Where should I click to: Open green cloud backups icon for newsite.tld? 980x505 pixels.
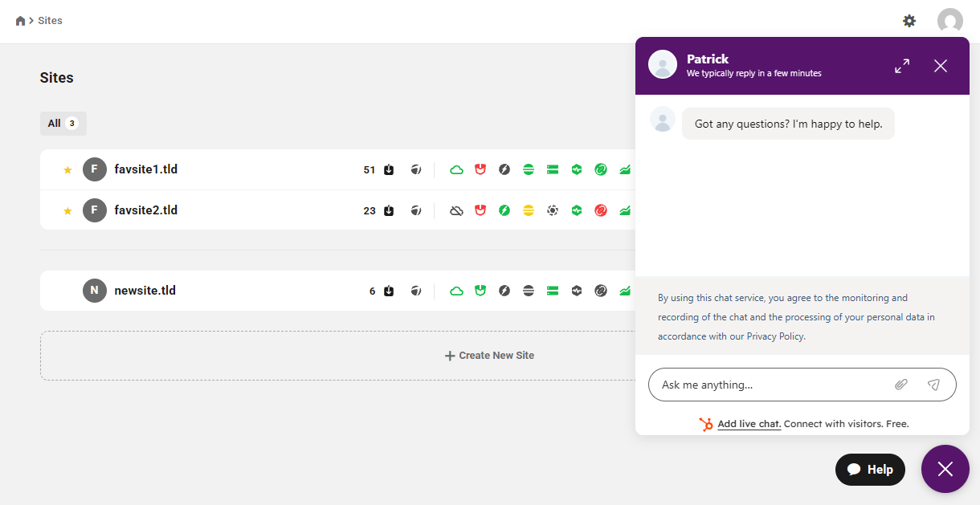(456, 291)
